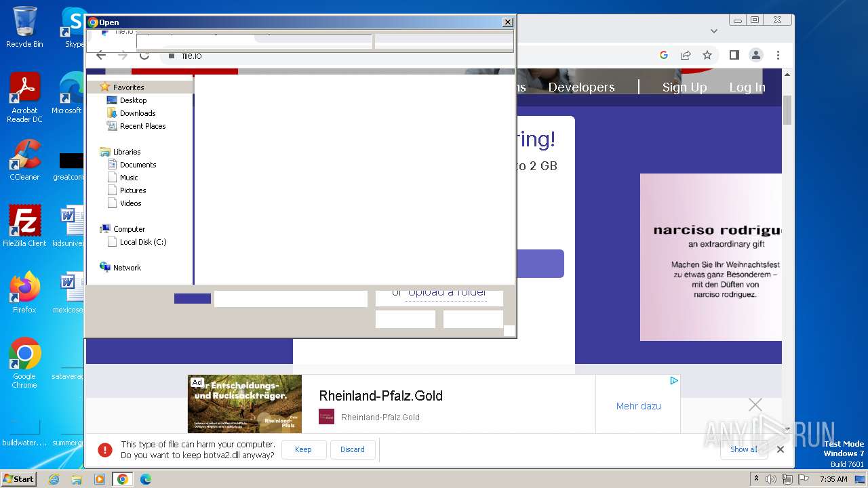
Task: Click Rheinland-Pfalz.Gold ad image
Action: pyautogui.click(x=245, y=404)
